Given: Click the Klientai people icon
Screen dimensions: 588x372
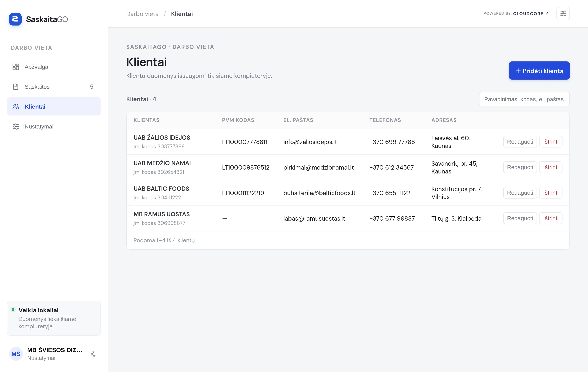Looking at the screenshot, I should [16, 106].
